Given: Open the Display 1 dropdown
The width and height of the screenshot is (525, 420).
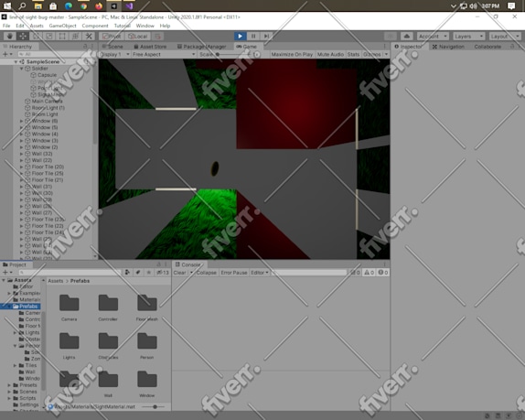Looking at the screenshot, I should (114, 54).
